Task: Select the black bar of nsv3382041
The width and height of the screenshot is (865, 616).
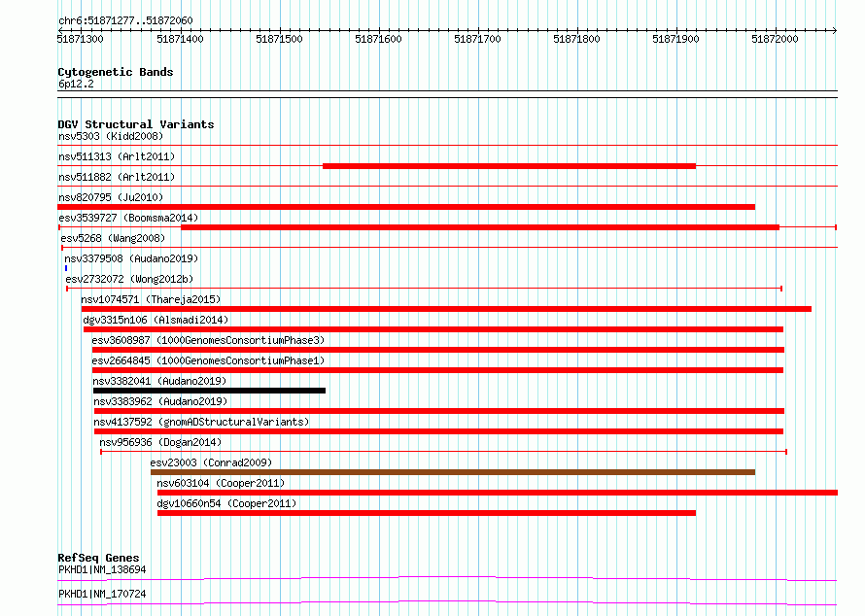Action: coord(209,391)
